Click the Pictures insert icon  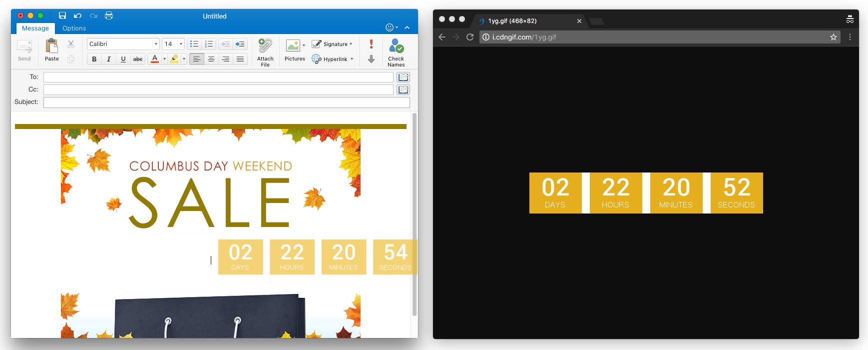tap(293, 46)
